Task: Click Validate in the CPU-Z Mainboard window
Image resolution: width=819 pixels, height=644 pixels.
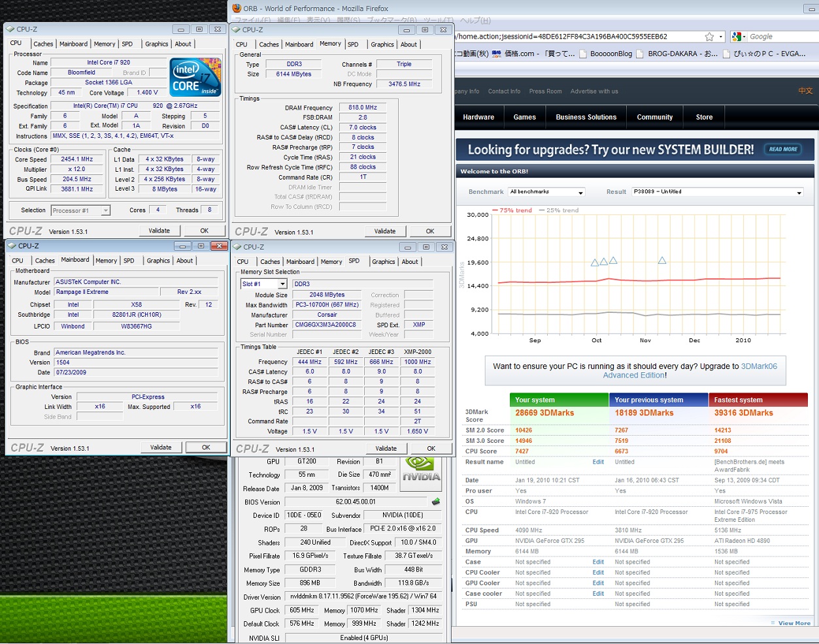Action: 161,447
